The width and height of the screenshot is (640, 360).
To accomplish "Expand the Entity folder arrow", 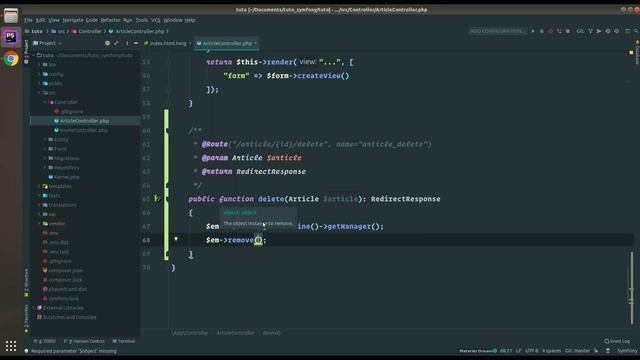I will pyautogui.click(x=45, y=140).
